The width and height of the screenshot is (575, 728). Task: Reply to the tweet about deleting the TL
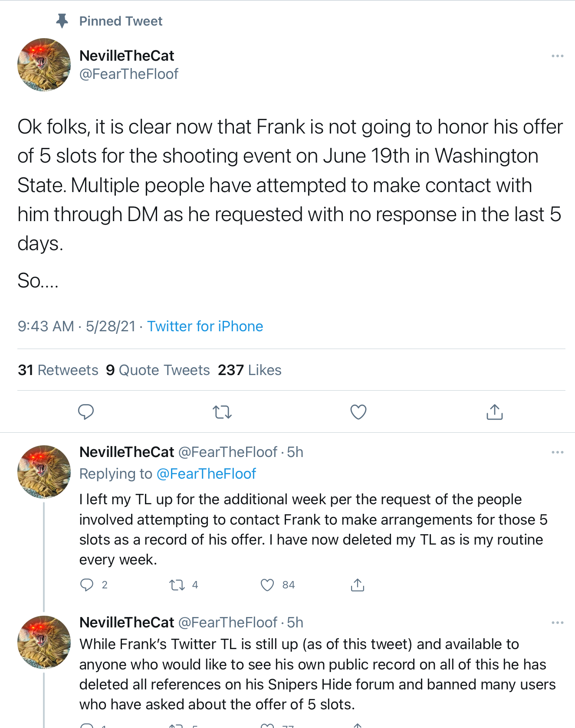87,585
